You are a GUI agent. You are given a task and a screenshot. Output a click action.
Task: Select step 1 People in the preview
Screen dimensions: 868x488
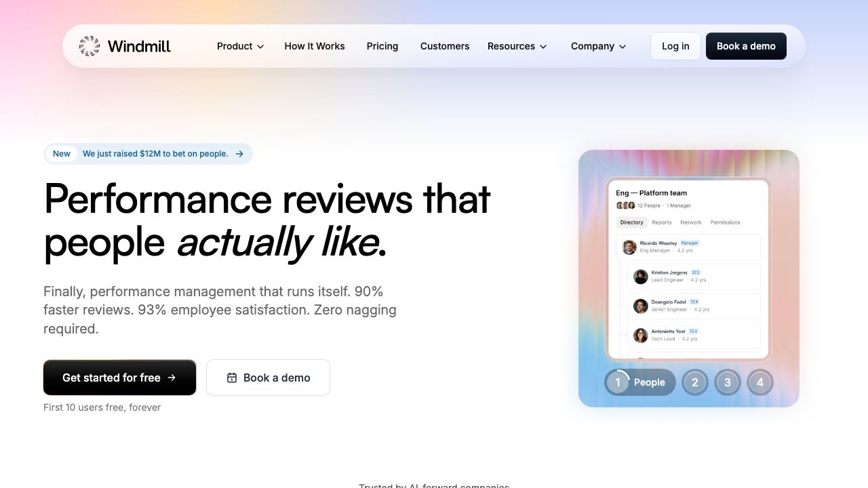pos(640,382)
